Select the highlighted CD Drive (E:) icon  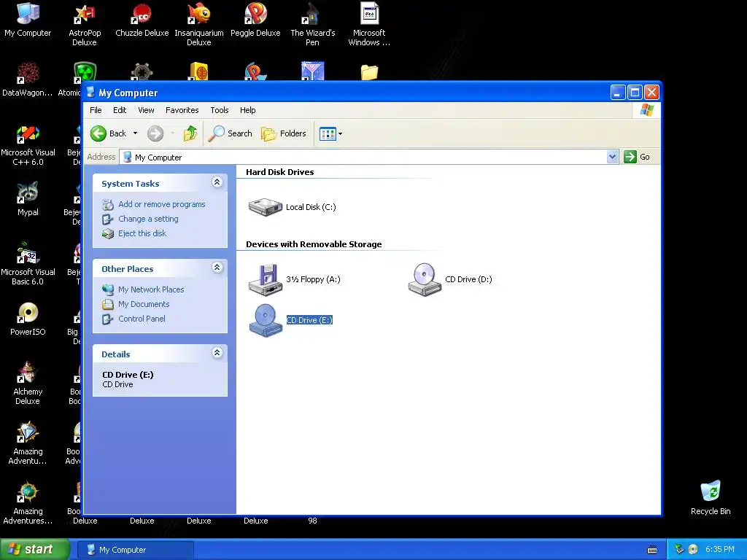tap(266, 320)
